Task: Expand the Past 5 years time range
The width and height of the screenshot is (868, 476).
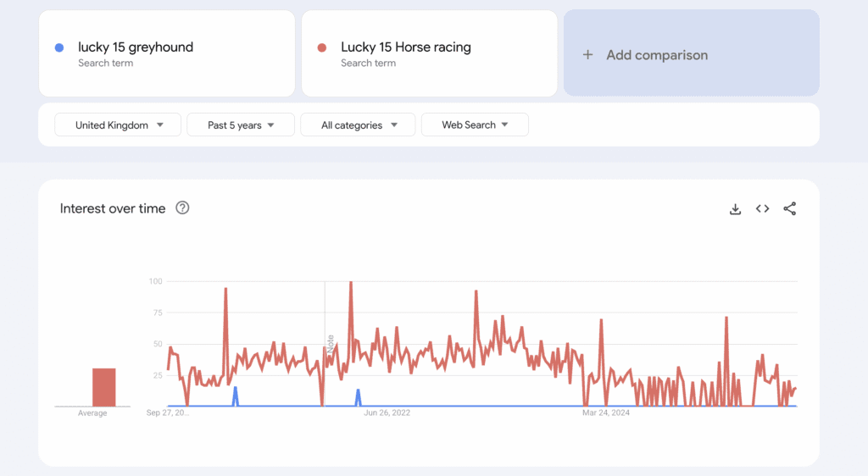Action: pyautogui.click(x=241, y=125)
